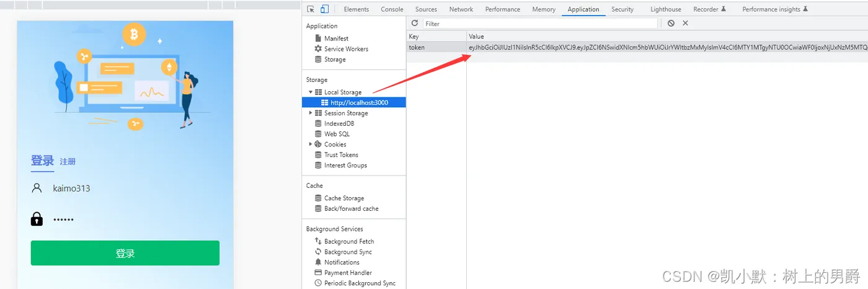Screen dimensions: 868x289
Task: Open Cache Storage in the sidebar
Action: pos(344,198)
